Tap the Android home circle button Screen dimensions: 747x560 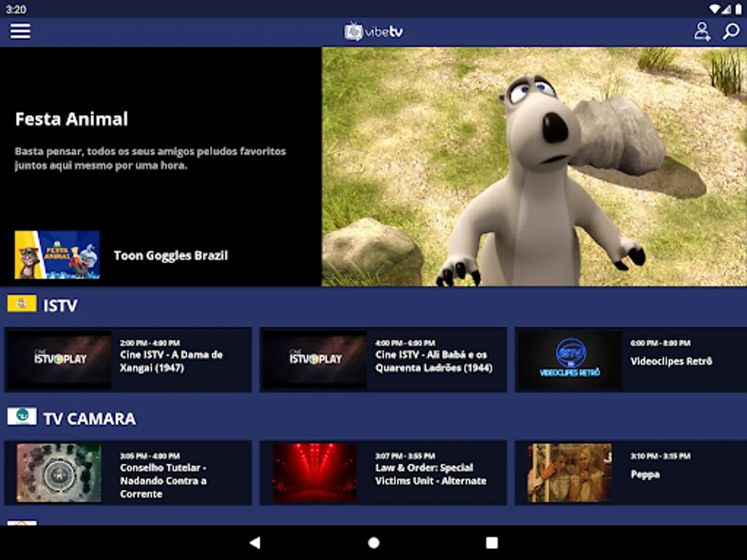(x=374, y=543)
